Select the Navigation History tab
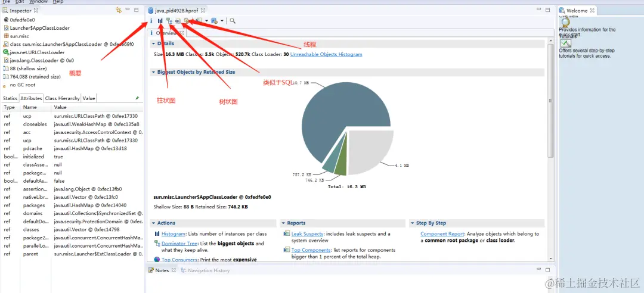The height and width of the screenshot is (293, 644). click(x=205, y=270)
